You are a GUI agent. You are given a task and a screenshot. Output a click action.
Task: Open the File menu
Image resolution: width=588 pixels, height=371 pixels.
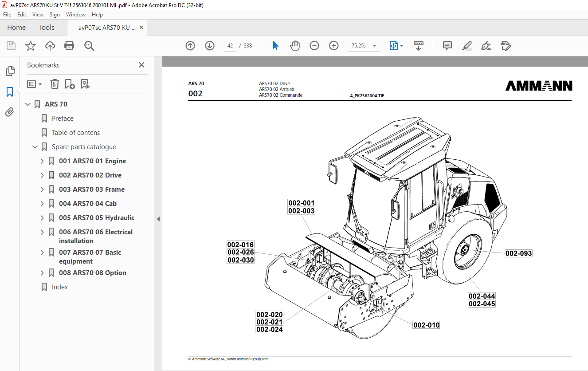(7, 15)
